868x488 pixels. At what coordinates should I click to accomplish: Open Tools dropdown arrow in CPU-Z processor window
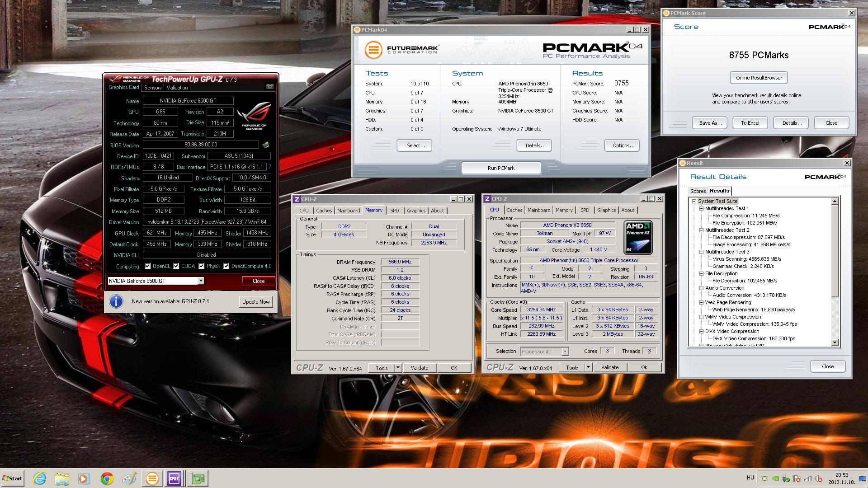588,367
